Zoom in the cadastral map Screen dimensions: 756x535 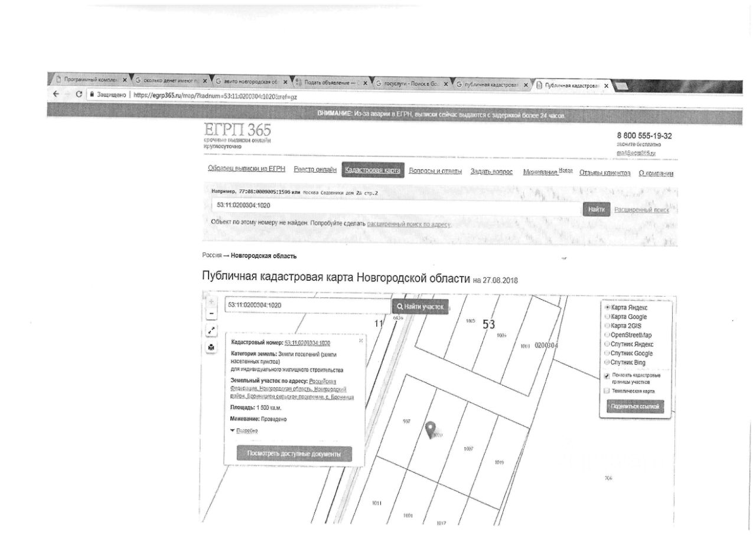pos(211,301)
